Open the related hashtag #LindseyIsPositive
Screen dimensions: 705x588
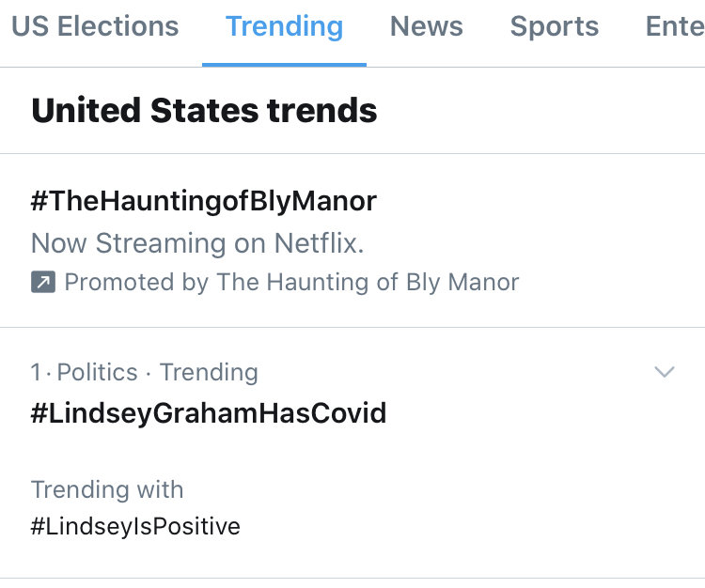(x=135, y=526)
